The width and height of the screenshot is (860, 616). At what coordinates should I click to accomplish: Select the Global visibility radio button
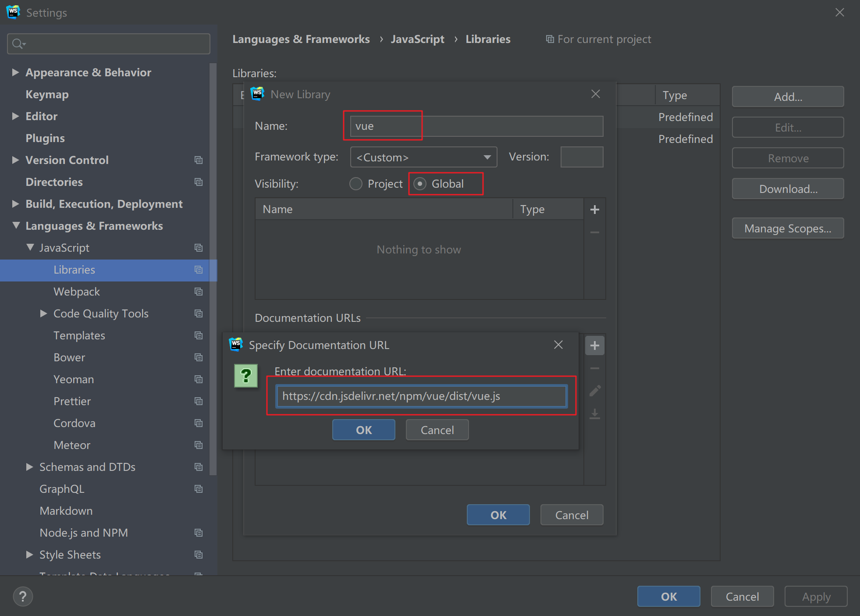pos(420,184)
